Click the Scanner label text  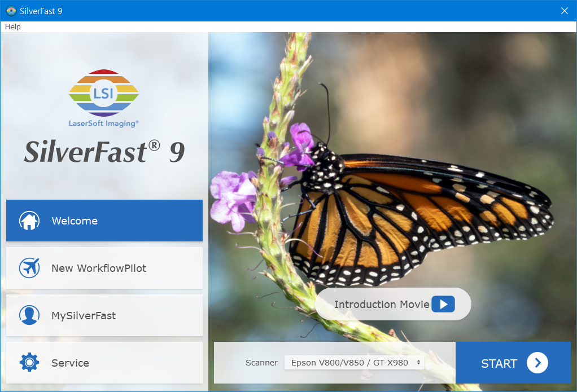point(261,363)
